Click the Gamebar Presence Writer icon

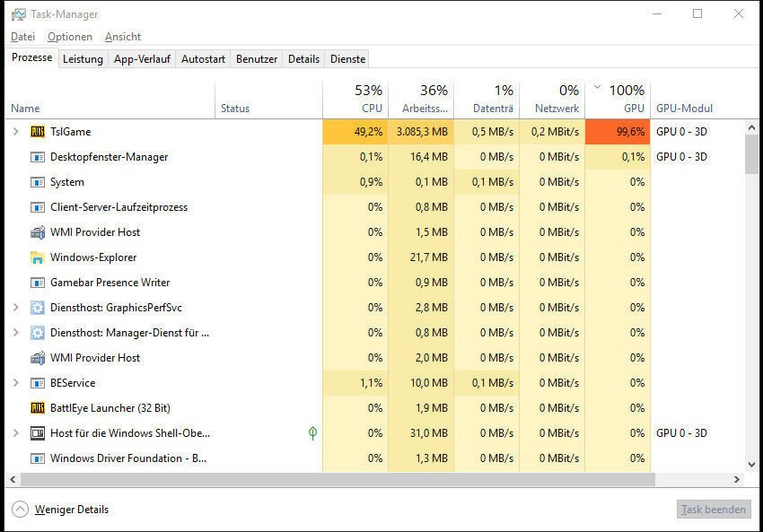coord(38,283)
